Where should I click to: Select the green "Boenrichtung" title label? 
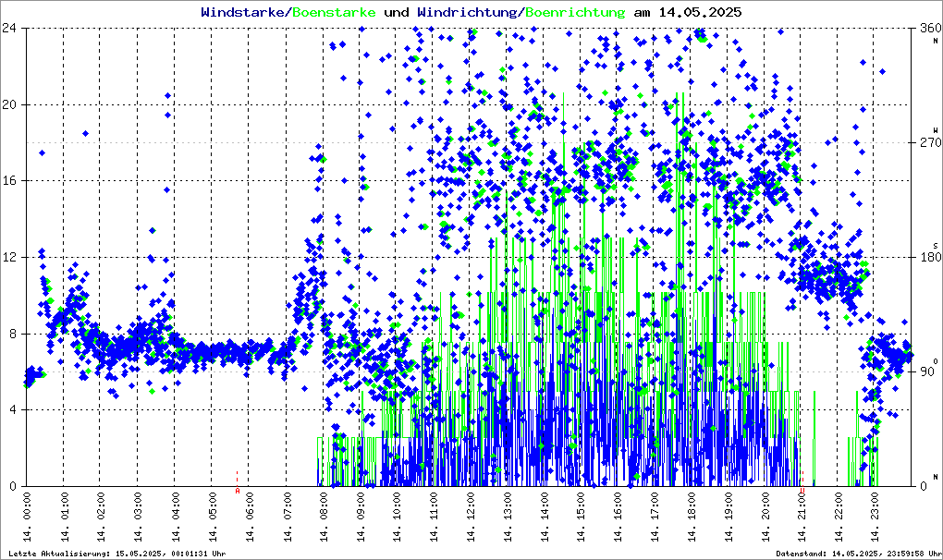pyautogui.click(x=575, y=13)
